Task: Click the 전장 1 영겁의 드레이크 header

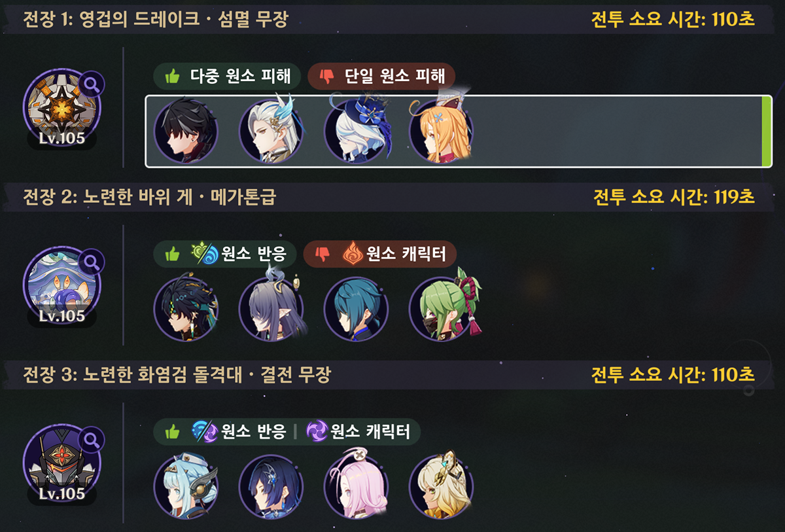Action: (155, 20)
